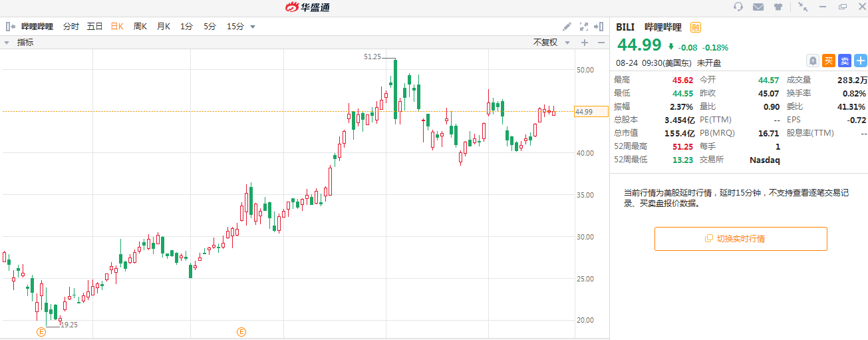Set a price alert with bell icon
The image size is (868, 340).
click(812, 61)
